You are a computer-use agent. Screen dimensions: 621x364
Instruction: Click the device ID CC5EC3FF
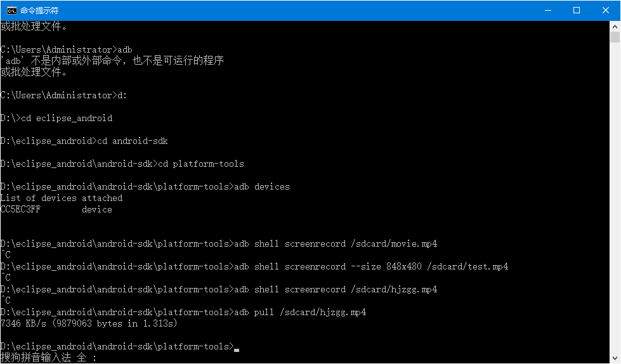coord(20,209)
